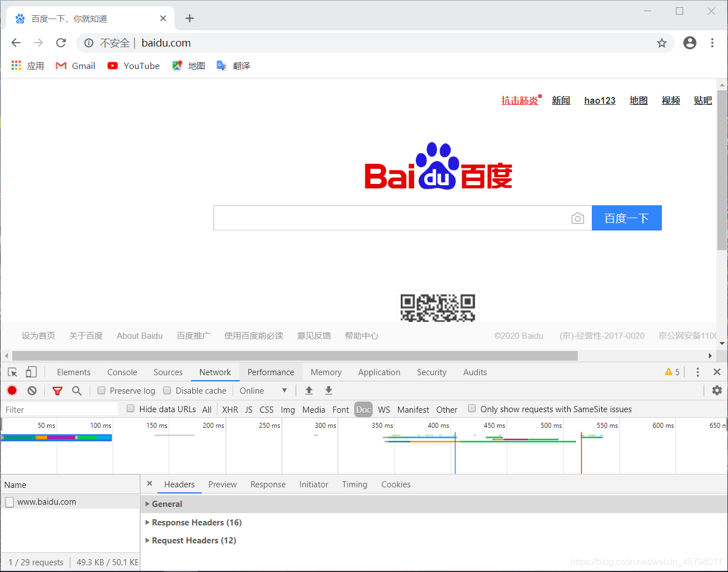
Task: Check Only show SameSite issues requests
Action: pyautogui.click(x=472, y=409)
